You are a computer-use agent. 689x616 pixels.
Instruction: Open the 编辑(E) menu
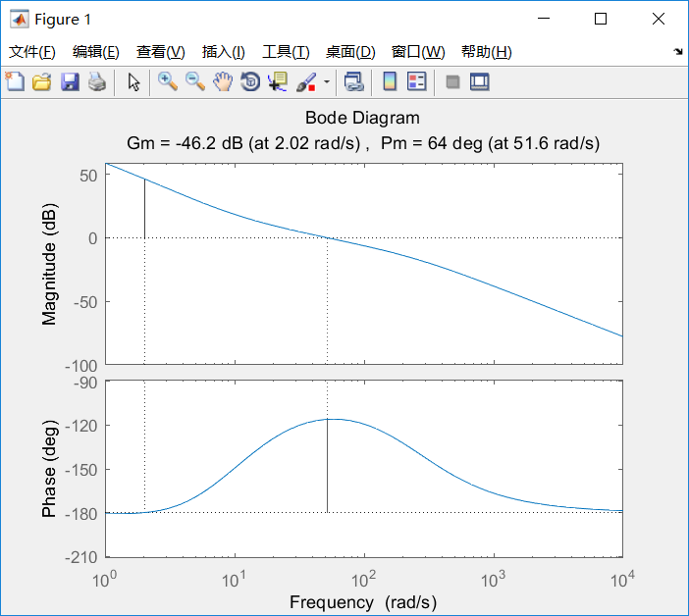coord(96,52)
